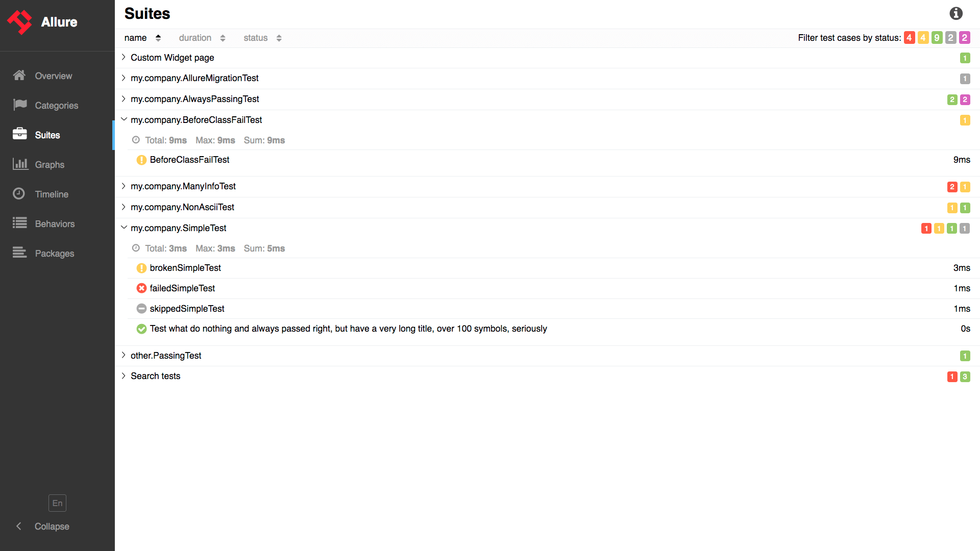The width and height of the screenshot is (980, 551).
Task: Expand the Search tests suite
Action: 123,375
